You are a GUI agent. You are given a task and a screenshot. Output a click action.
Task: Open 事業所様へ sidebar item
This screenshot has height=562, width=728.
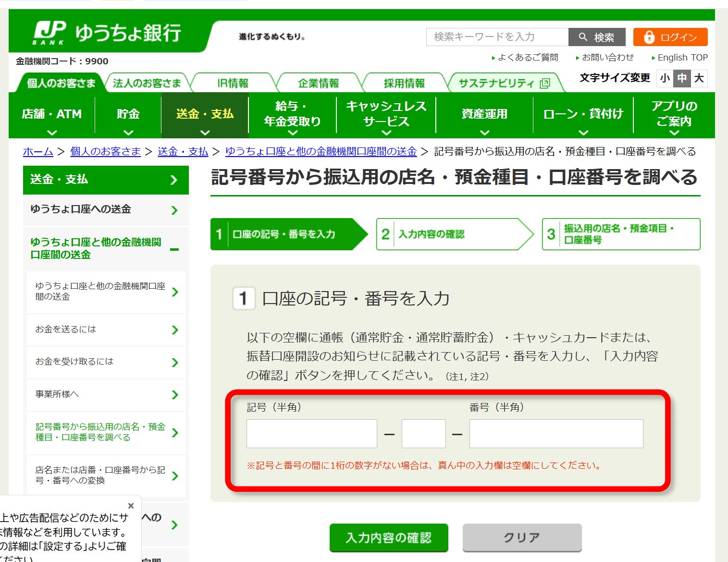coord(106,394)
